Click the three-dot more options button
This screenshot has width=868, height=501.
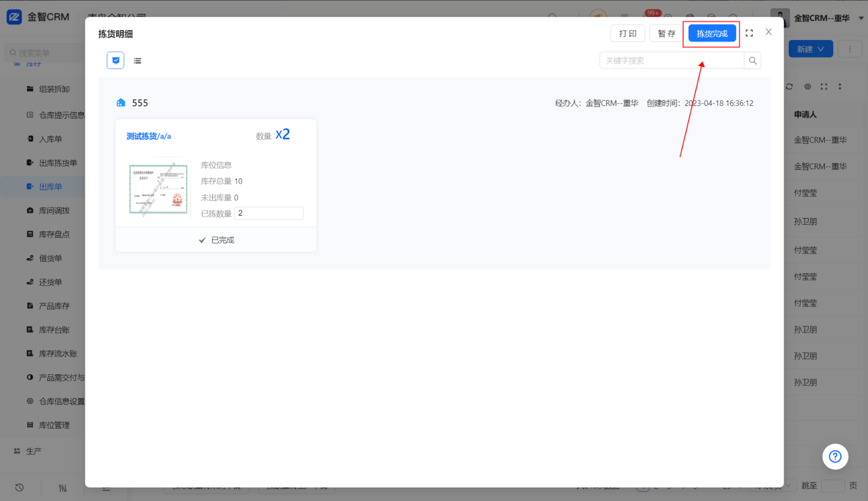(850, 49)
